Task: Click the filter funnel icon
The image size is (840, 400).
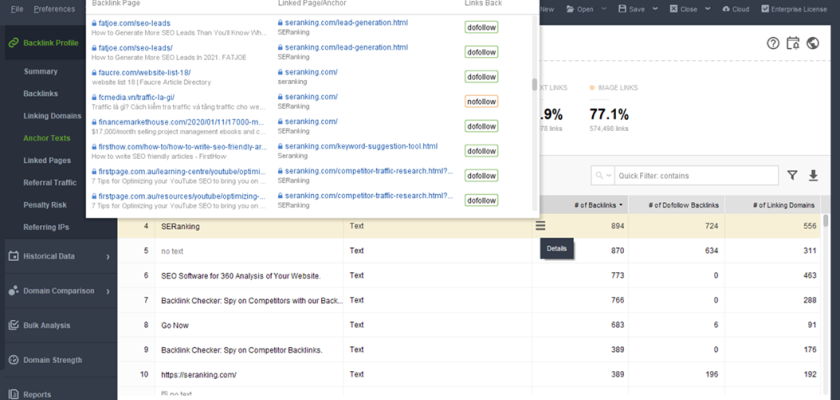Action: pyautogui.click(x=792, y=175)
